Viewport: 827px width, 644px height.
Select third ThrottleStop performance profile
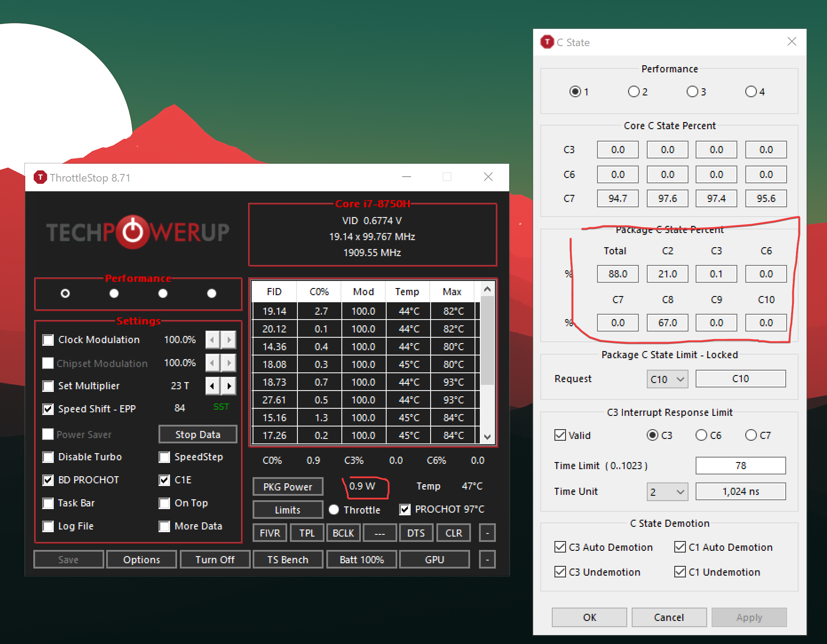[163, 293]
